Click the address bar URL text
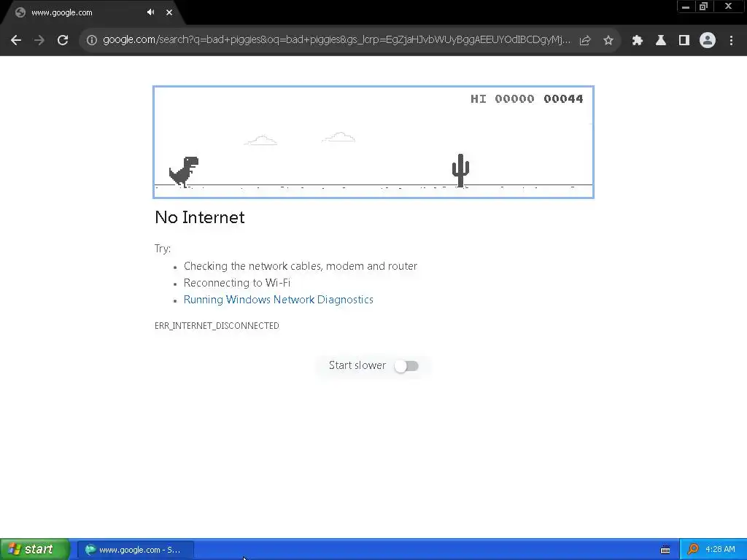The height and width of the screenshot is (560, 747). (336, 39)
